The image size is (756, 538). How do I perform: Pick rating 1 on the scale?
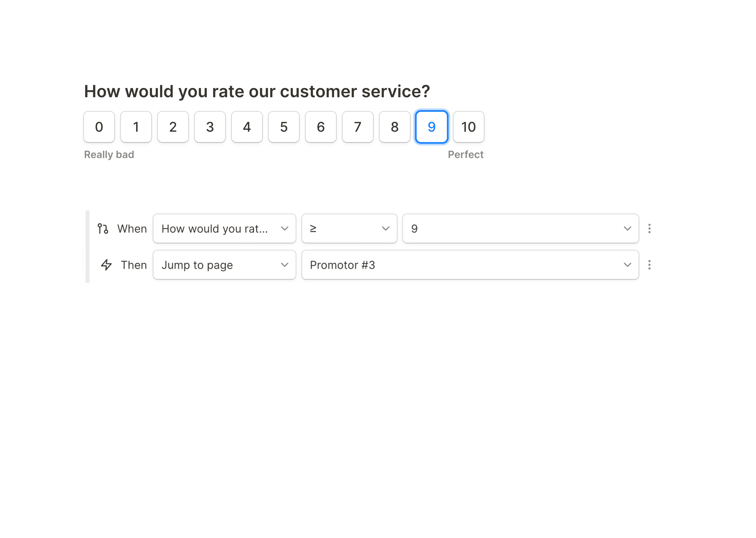click(136, 127)
